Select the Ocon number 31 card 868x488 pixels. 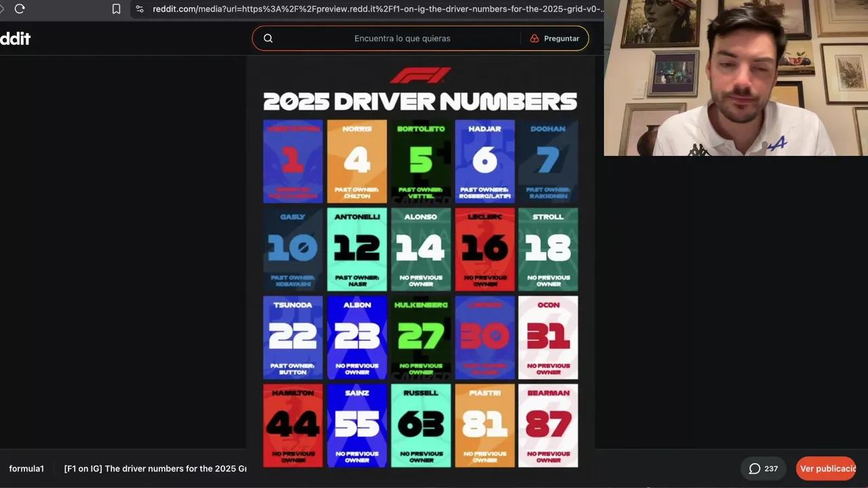[548, 338]
